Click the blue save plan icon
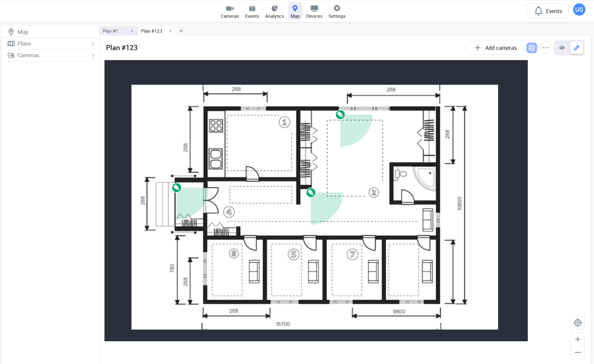The height and width of the screenshot is (364, 594). 532,48
